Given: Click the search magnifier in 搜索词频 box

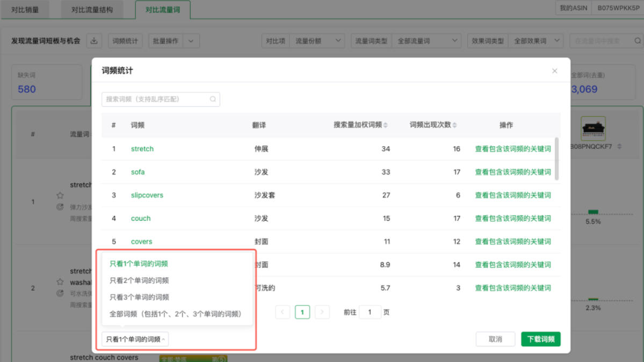Looking at the screenshot, I should coord(213,99).
